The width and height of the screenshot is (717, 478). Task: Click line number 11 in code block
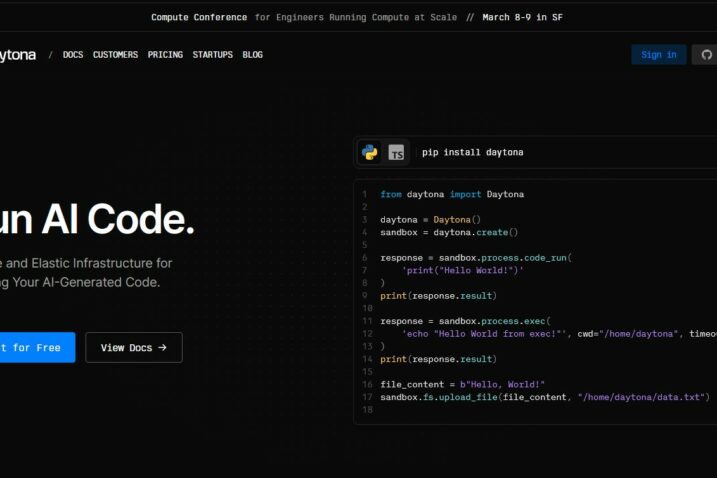point(364,321)
